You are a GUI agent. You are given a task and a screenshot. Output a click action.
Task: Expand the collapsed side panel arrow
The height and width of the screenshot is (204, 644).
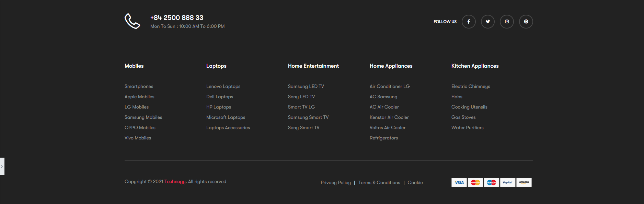click(x=2, y=166)
